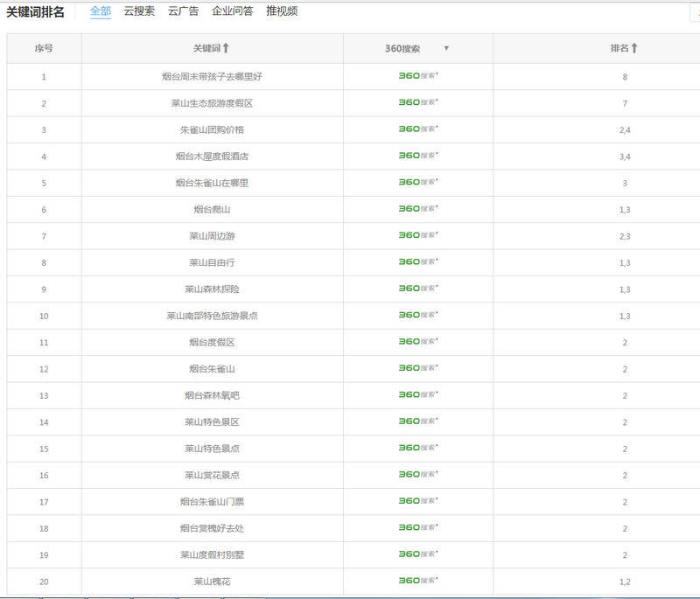The width and height of the screenshot is (700, 599).
Task: Open the 360搜索 column header dropdown
Action: (x=447, y=49)
